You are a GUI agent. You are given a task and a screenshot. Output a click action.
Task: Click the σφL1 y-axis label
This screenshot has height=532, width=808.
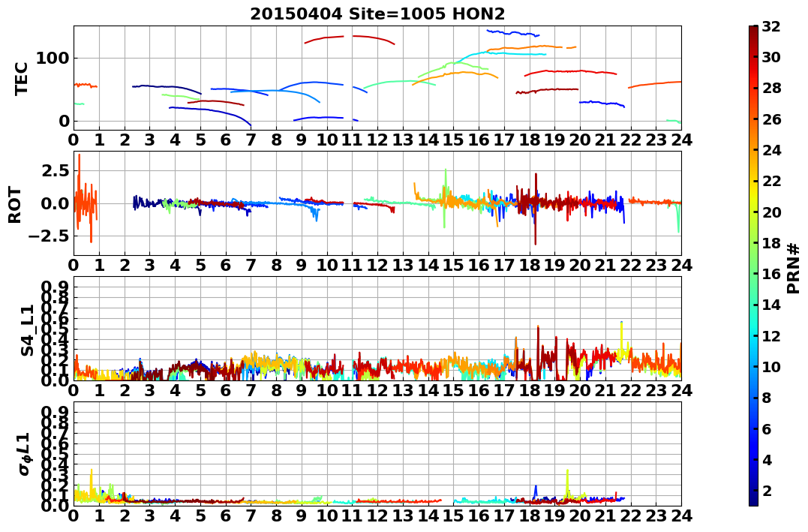[25, 454]
